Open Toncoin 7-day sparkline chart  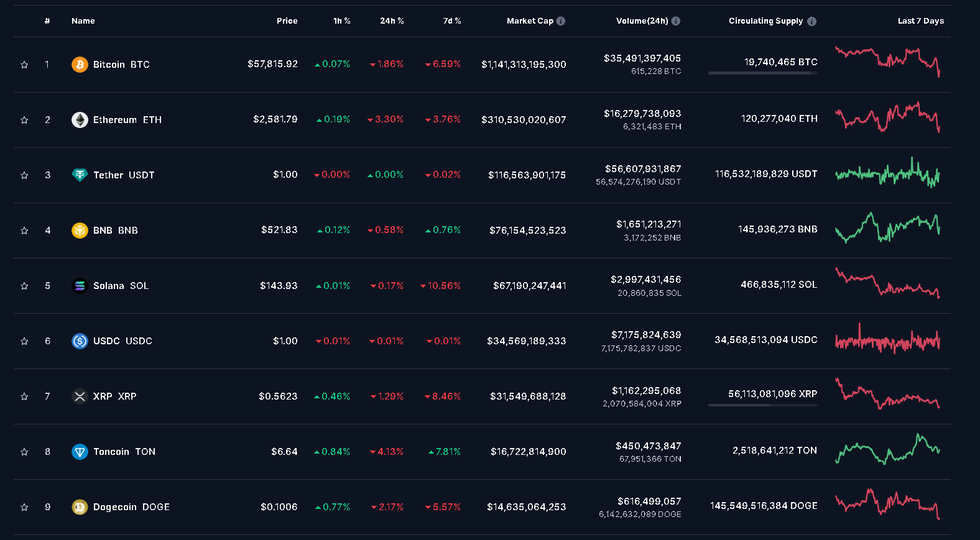[887, 449]
